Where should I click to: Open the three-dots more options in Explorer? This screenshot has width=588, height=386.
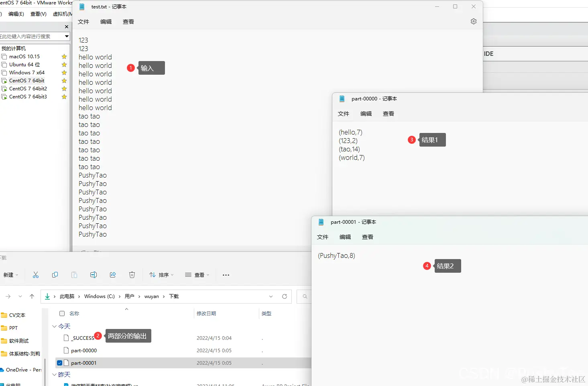coord(226,275)
